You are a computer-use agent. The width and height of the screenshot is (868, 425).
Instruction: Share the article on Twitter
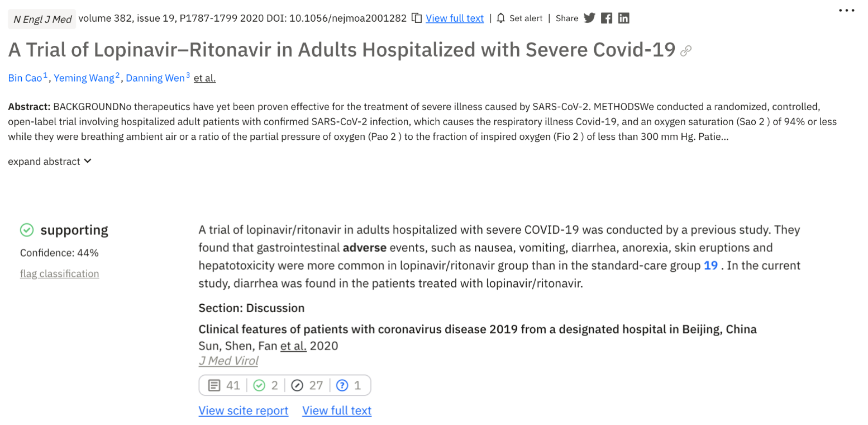coord(590,17)
